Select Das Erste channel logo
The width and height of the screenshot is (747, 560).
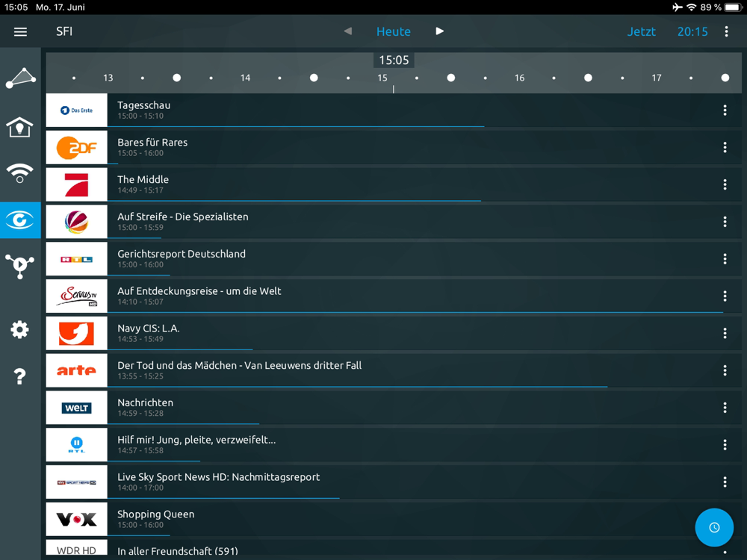[77, 110]
